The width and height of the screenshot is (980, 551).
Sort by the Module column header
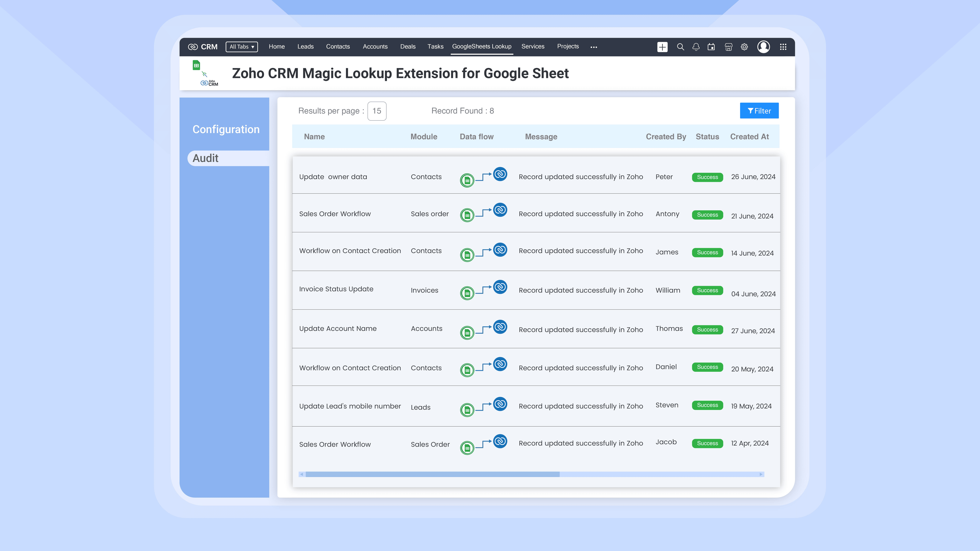point(424,137)
